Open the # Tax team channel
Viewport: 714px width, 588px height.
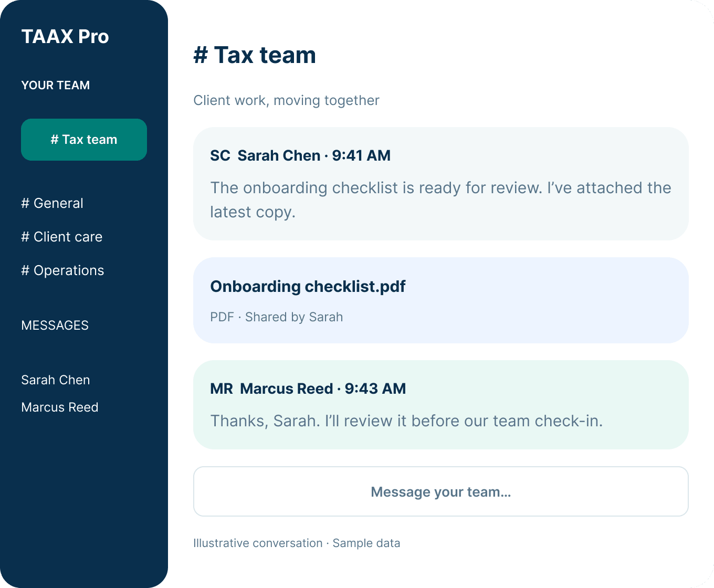click(84, 140)
